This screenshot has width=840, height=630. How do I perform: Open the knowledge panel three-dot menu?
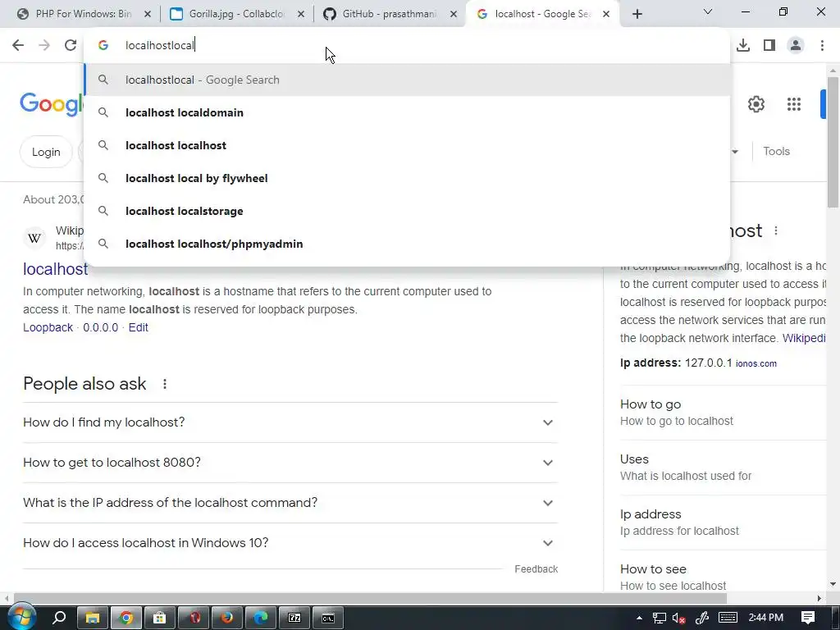(776, 231)
